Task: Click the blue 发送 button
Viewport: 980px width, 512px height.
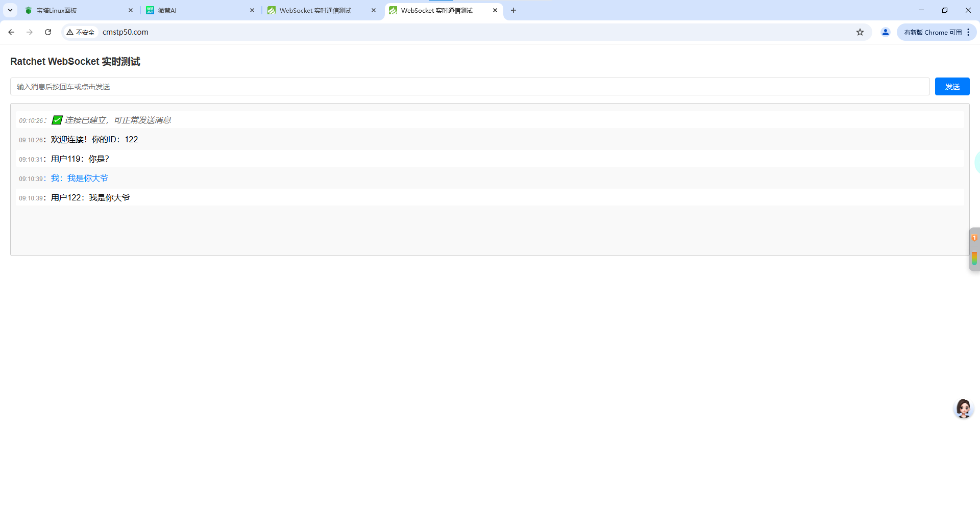Action: 952,87
